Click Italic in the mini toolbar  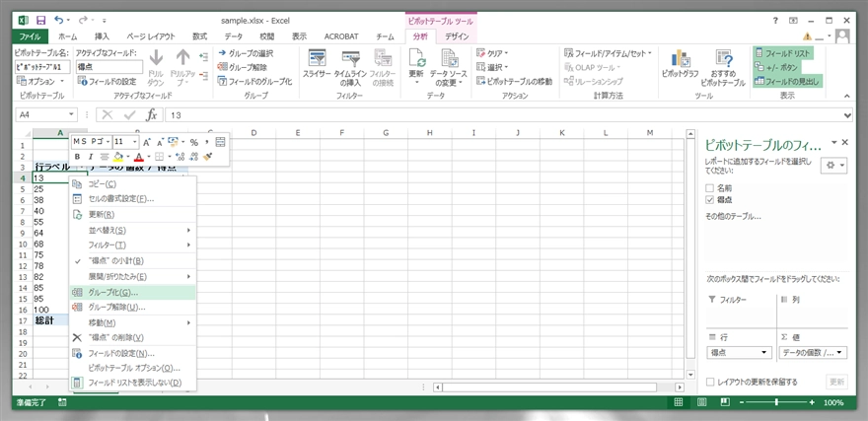[90, 157]
